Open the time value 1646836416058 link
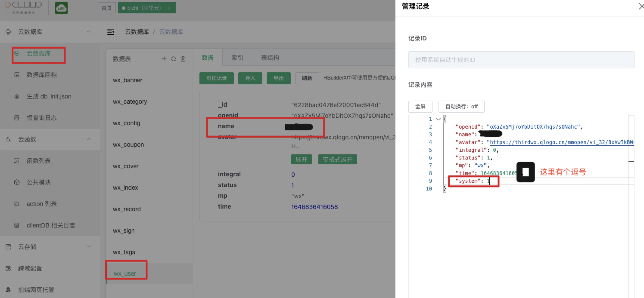Screen dimensions: 644x298 click(314, 207)
